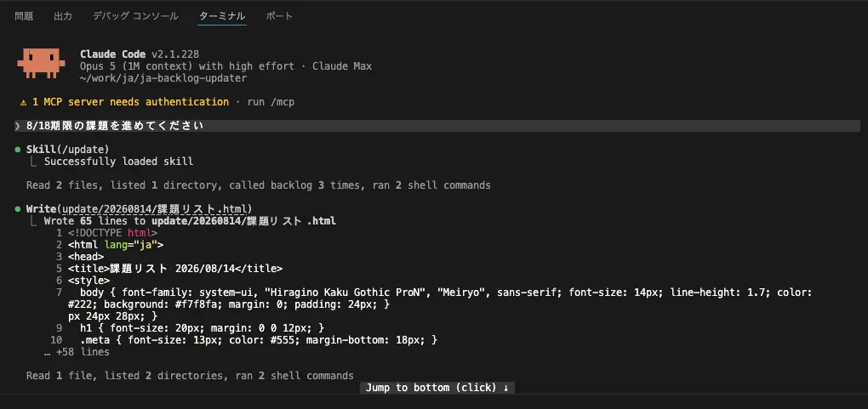The width and height of the screenshot is (868, 409).
Task: Switch to the 出力 tab
Action: (x=63, y=16)
